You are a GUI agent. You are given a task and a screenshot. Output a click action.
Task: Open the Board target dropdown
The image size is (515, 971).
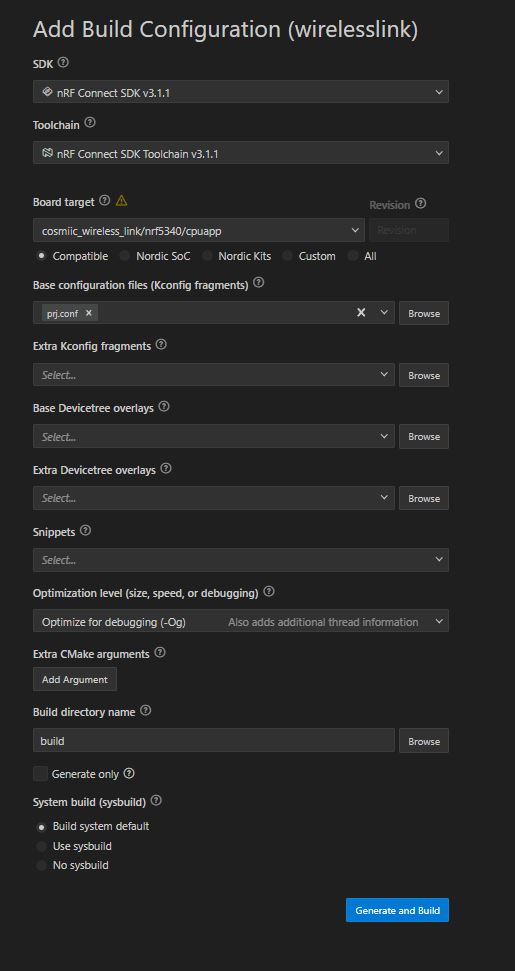point(199,230)
